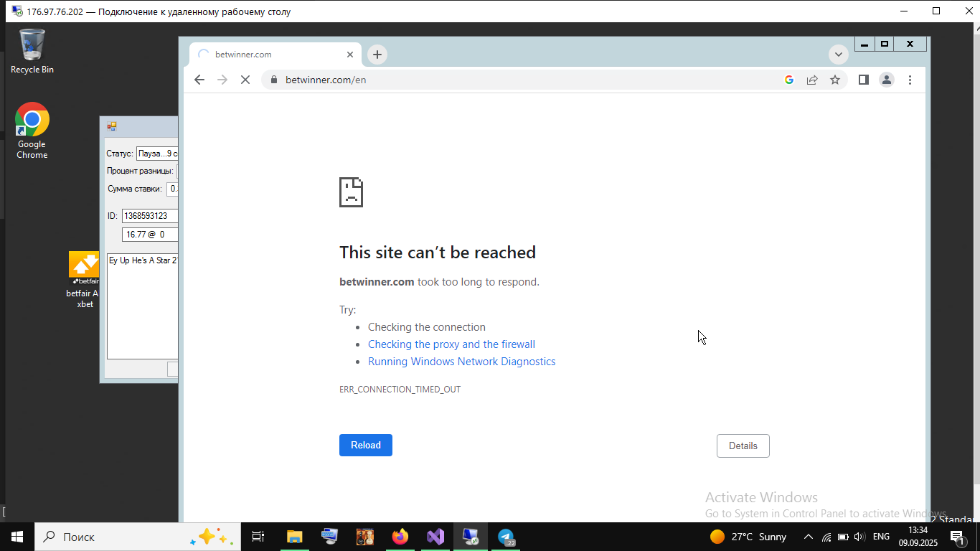Open Chrome three-dot menu
Viewport: 980px width, 551px height.
pos(910,80)
